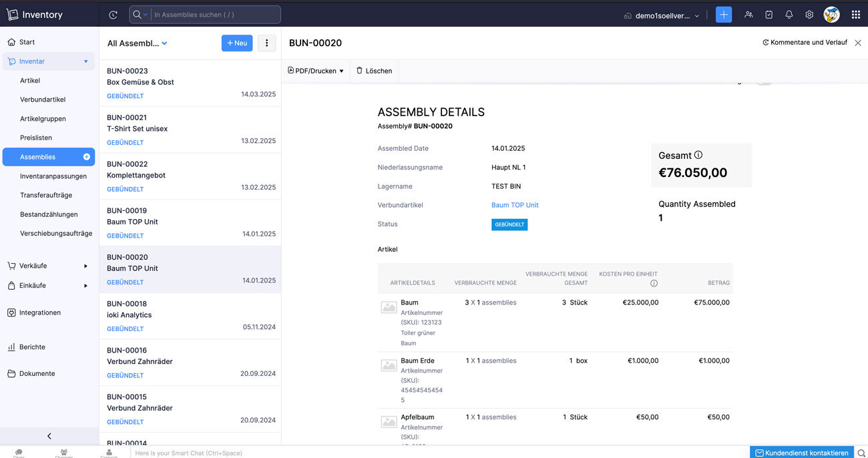
Task: Click Kundendienst kontaktieren button
Action: tap(802, 453)
